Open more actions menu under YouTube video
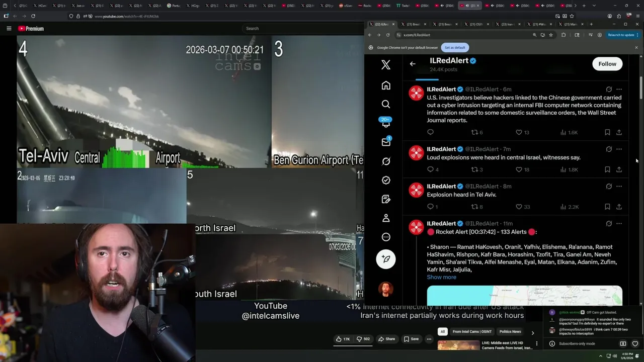 (x=429, y=339)
